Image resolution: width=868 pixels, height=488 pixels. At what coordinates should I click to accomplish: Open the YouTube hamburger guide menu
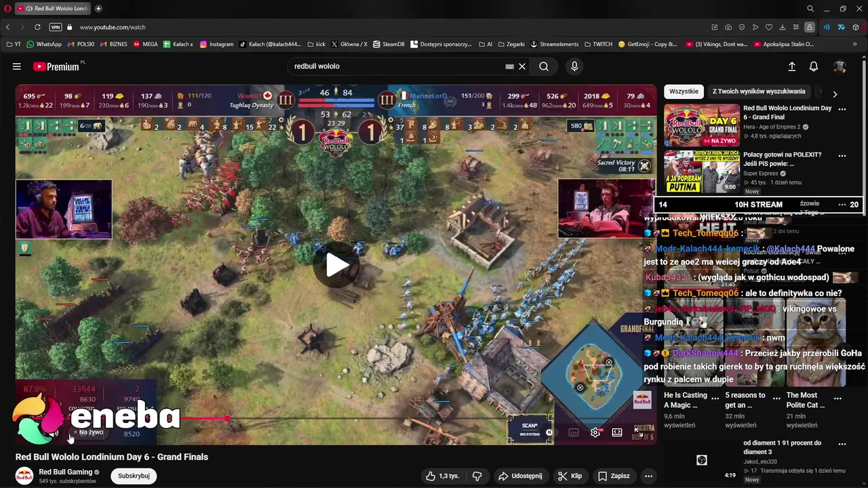17,66
